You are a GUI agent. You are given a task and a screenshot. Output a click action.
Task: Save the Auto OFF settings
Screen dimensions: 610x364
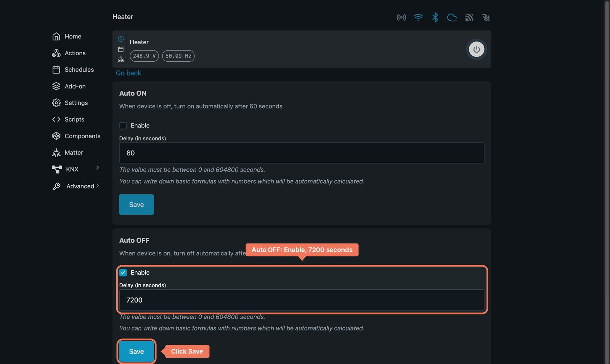[136, 351]
